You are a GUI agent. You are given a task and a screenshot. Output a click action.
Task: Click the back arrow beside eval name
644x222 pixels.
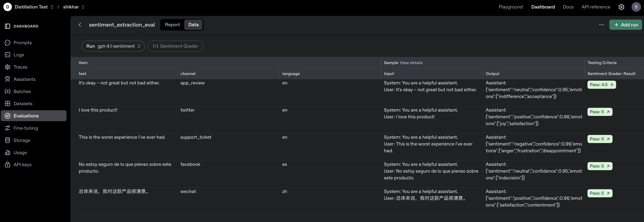click(x=80, y=25)
